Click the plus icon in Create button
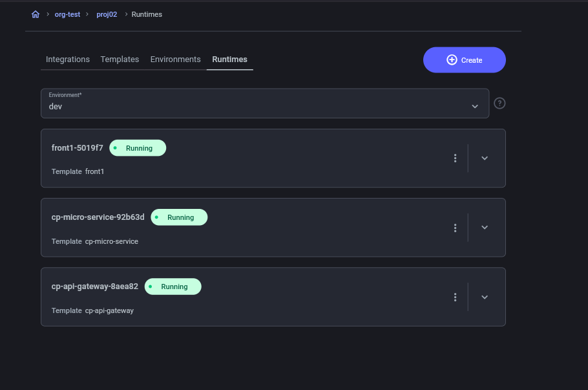This screenshot has width=588, height=390. point(452,60)
